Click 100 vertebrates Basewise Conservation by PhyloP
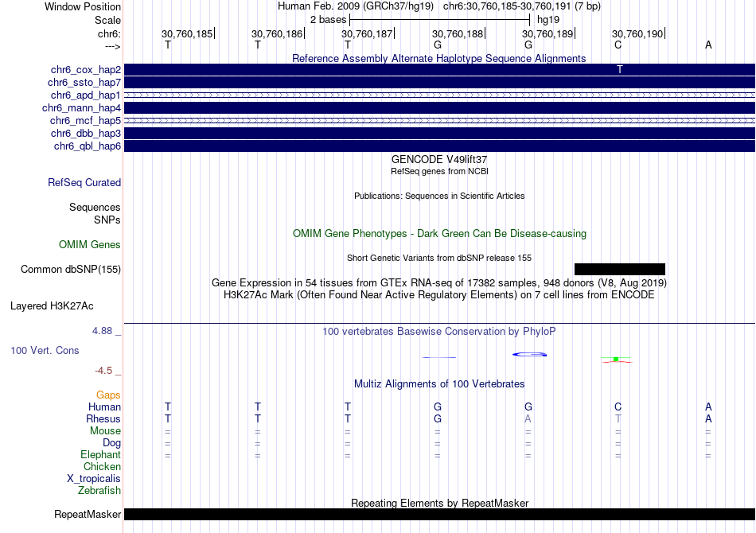Screen dimensions: 756x533 point(439,332)
